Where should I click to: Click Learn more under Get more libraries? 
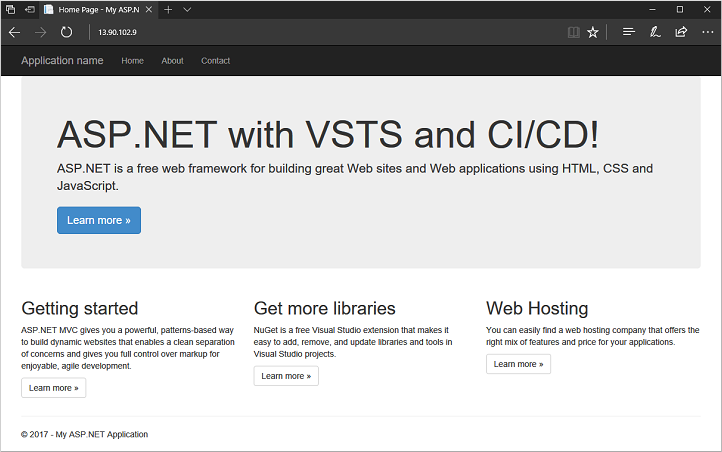click(x=286, y=376)
